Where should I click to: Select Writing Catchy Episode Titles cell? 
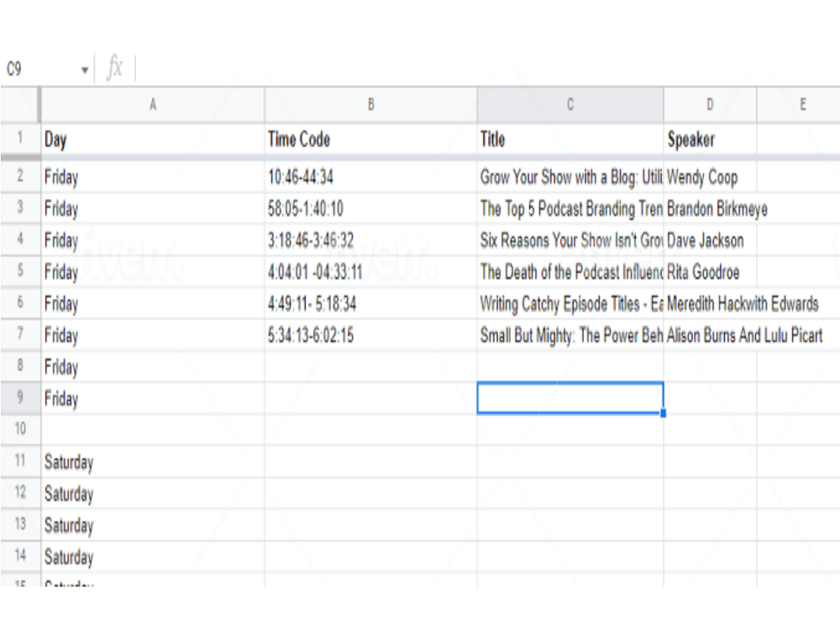click(x=570, y=303)
